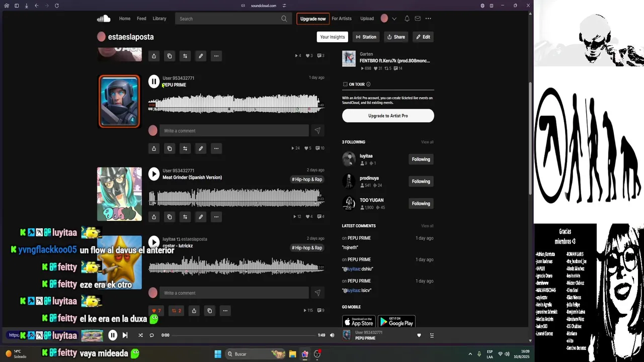The width and height of the screenshot is (644, 362).
Task: Open Meat Grinder cover artwork
Action: coord(119,194)
